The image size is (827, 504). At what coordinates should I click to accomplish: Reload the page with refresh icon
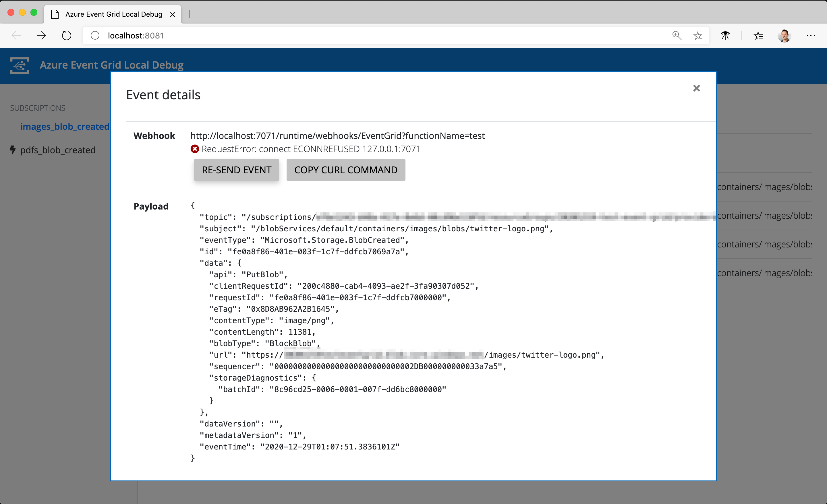coord(66,36)
